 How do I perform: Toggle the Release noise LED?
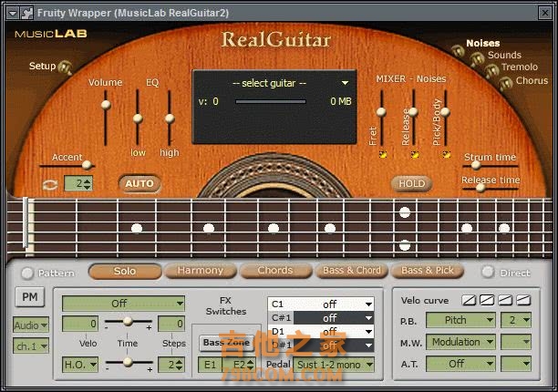[415, 154]
